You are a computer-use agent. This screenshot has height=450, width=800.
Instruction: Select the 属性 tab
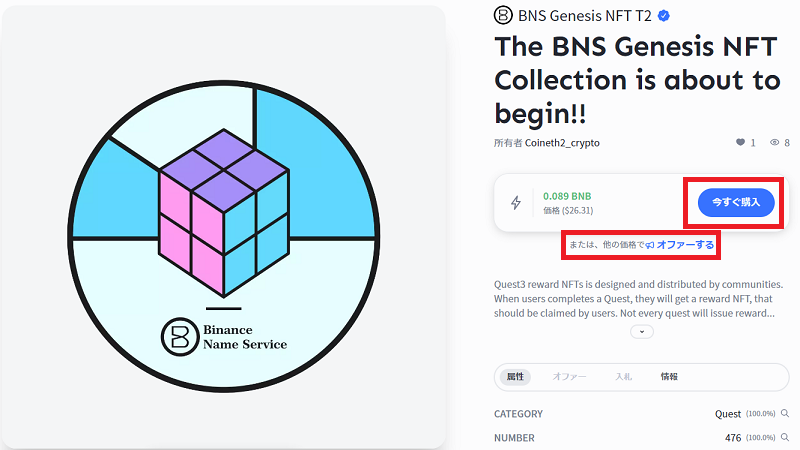[515, 376]
